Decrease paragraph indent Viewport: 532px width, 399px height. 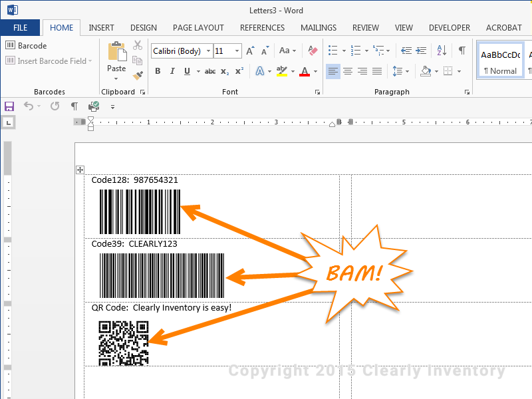point(406,51)
